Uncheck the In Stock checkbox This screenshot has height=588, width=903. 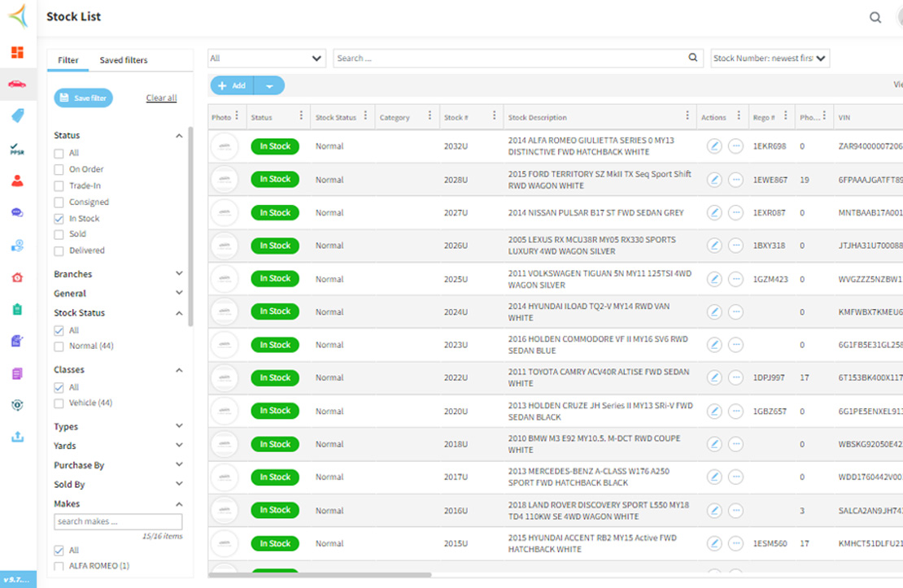coord(59,219)
